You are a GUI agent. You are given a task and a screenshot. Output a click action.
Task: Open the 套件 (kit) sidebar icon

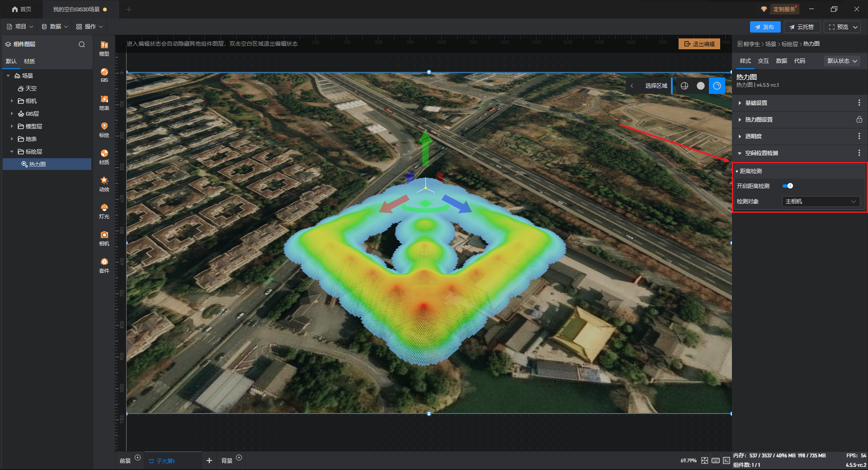pyautogui.click(x=104, y=265)
